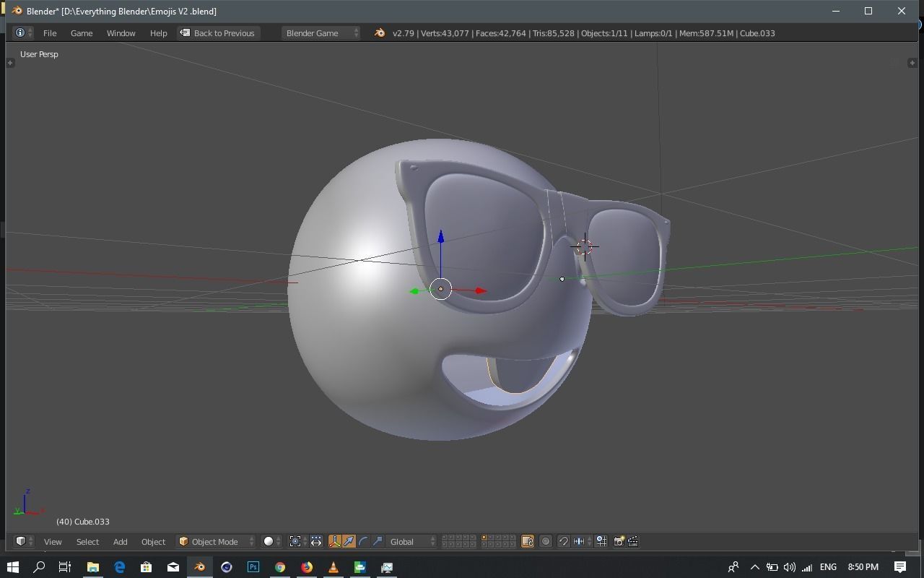Open Photoshop from the taskbar

click(253, 567)
